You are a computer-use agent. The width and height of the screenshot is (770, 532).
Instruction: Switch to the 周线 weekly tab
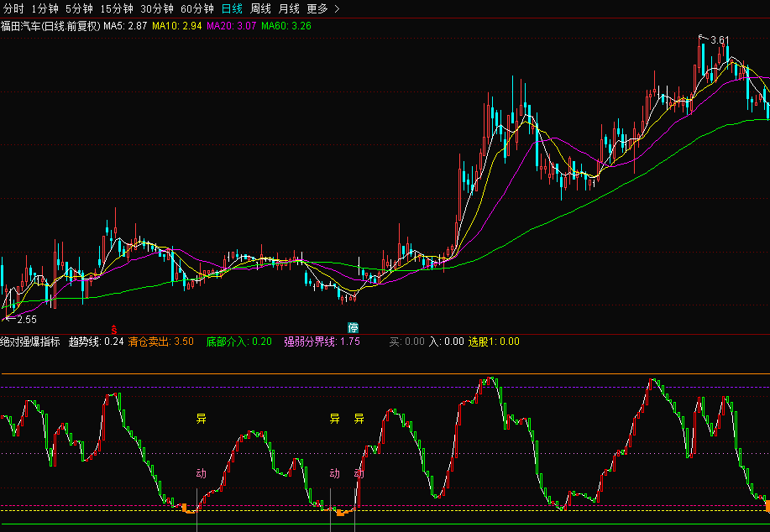click(260, 9)
